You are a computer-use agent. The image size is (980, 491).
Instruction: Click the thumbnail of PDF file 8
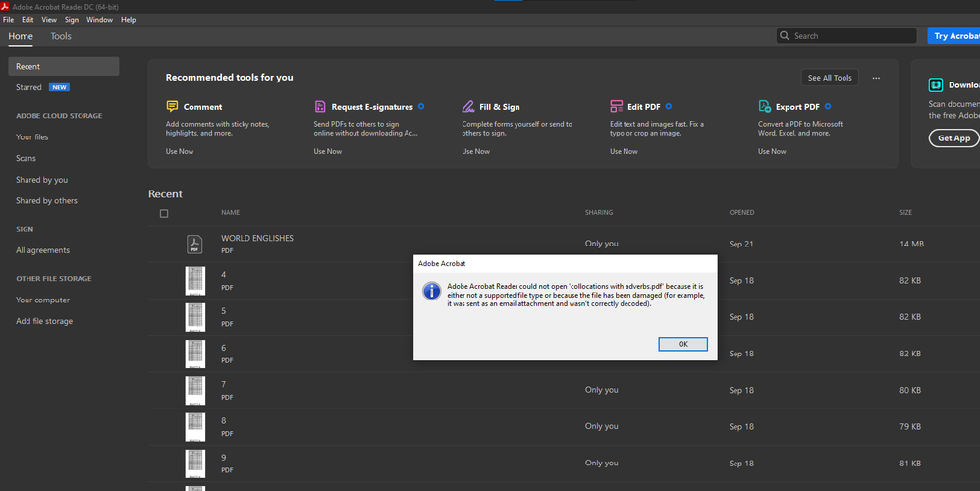(x=195, y=426)
